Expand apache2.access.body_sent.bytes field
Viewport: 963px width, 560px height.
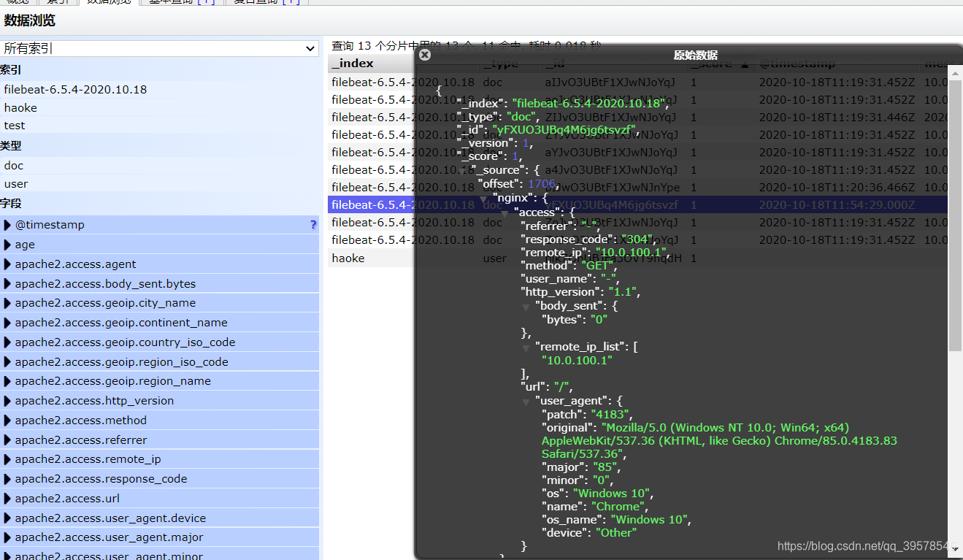[x=8, y=284]
